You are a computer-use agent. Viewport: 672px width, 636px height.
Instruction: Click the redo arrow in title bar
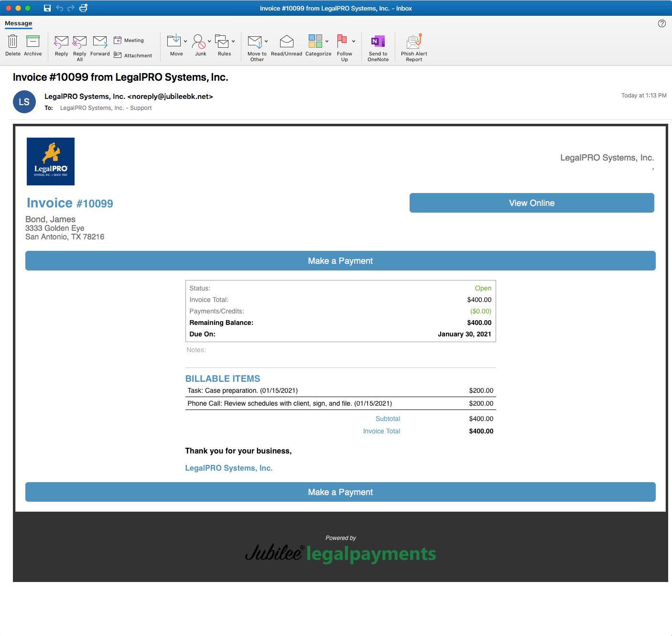coord(71,8)
